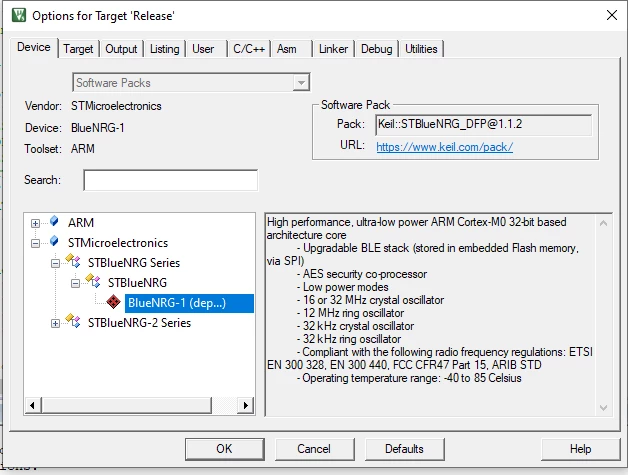Click the description pane scroll up arrow

(603, 223)
